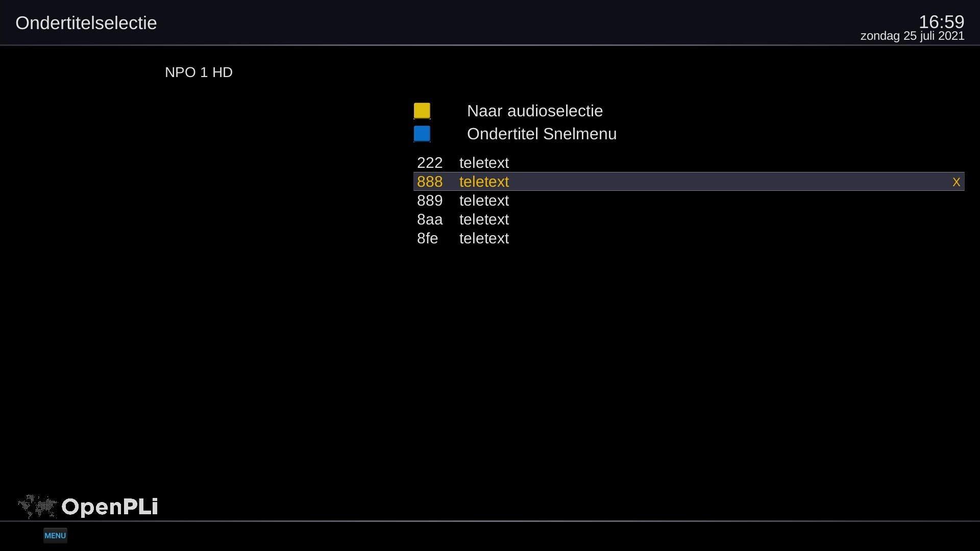Select the 222 teletext subtitle
Screen dimensions: 980x551
click(483, 163)
